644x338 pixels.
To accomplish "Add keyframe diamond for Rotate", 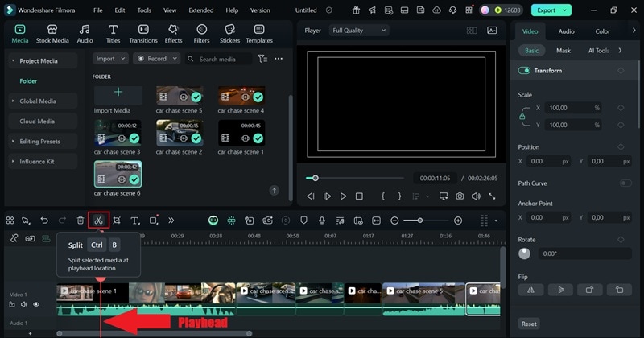I will click(621, 240).
